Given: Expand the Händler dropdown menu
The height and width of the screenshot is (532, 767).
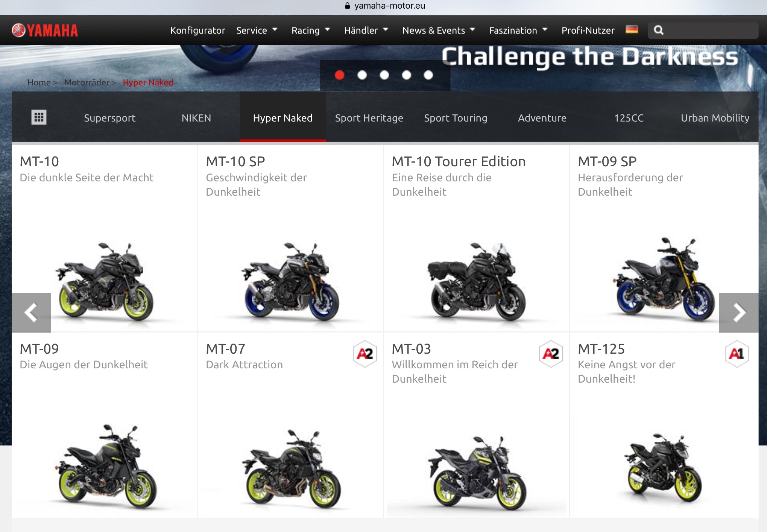Looking at the screenshot, I should click(x=366, y=30).
